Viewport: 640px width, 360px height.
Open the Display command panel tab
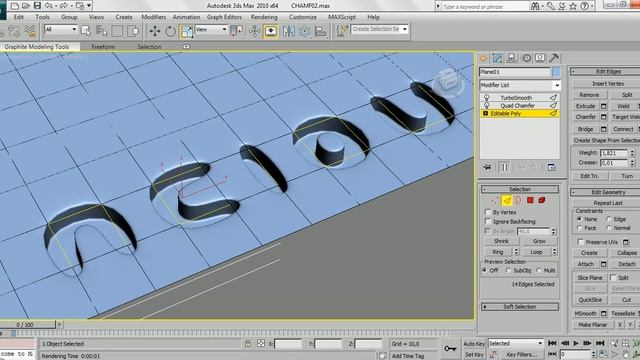point(540,58)
